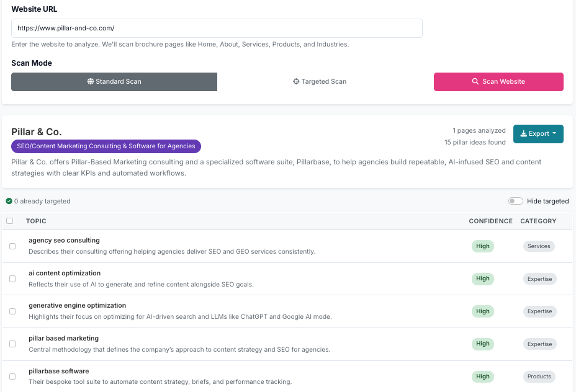Check generative engine optimization row checkbox

pos(12,311)
